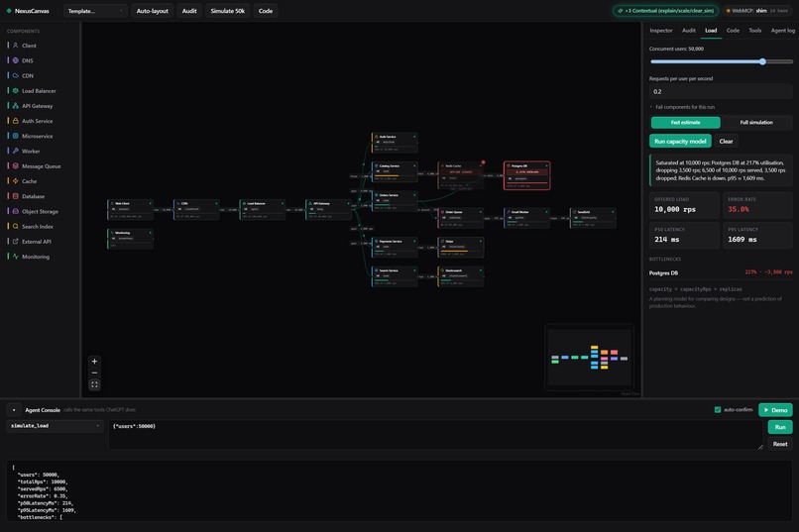The height and width of the screenshot is (532, 799).
Task: Click the Web Client node on canvas
Action: pos(131,210)
